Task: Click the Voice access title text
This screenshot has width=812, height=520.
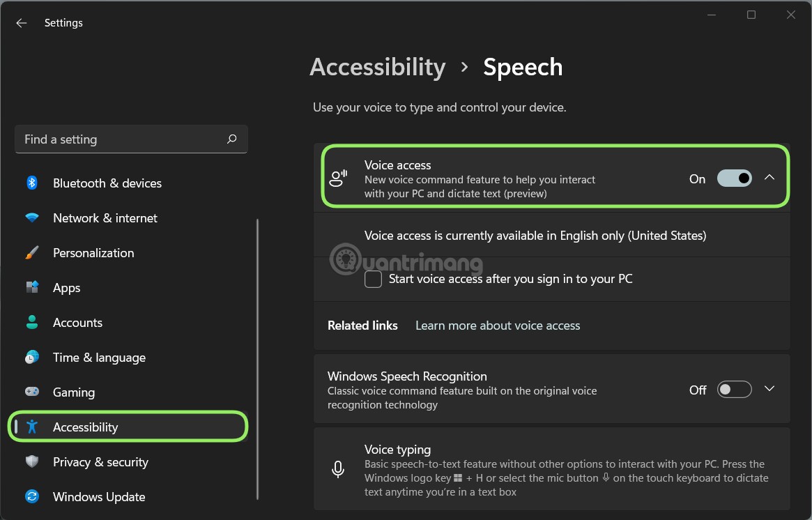Action: point(398,165)
